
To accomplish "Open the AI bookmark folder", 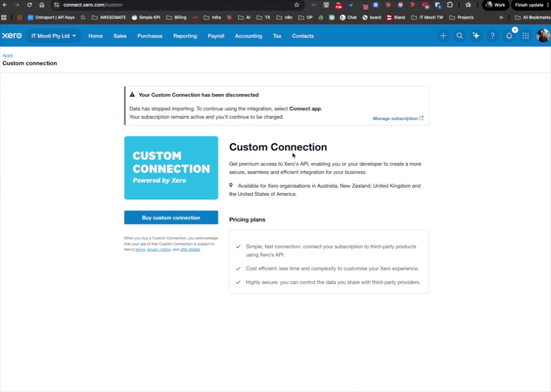I will 244,17.
